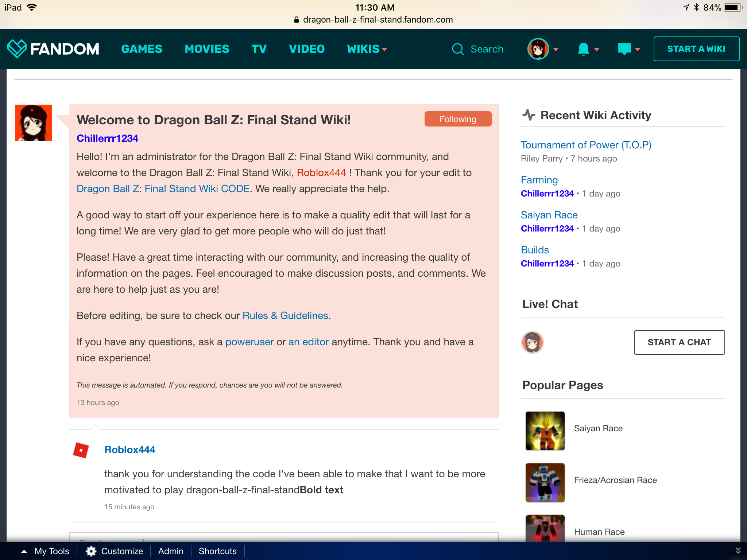
Task: Open the Search magnifier icon
Action: pyautogui.click(x=458, y=49)
